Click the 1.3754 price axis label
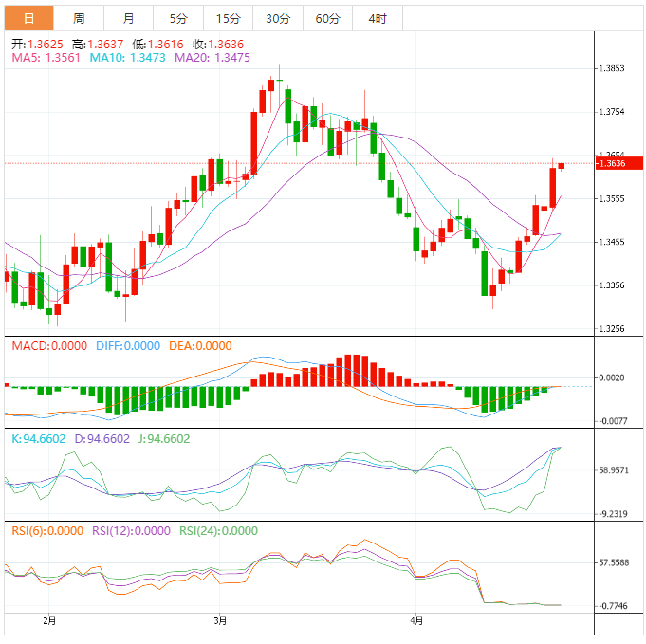646x644 pixels. [x=612, y=112]
